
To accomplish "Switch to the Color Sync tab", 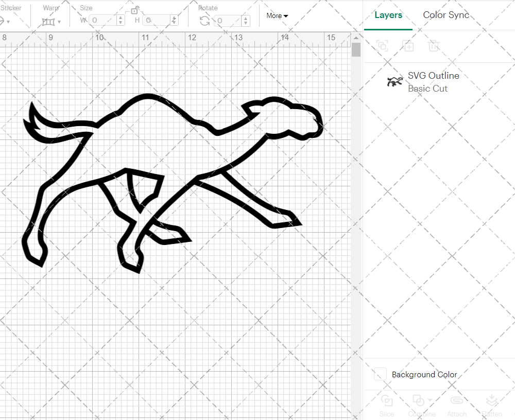I will click(x=446, y=15).
